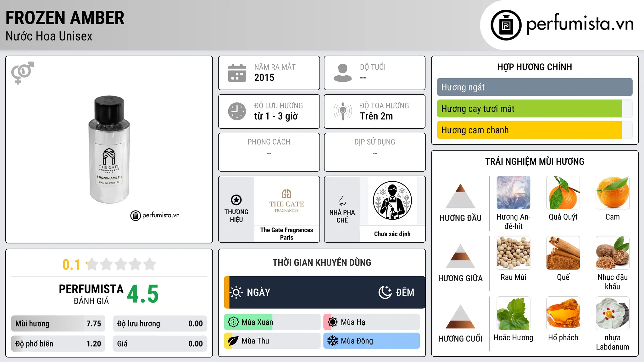
Task: Select the Rau Mùi coriander note image
Action: (514, 253)
